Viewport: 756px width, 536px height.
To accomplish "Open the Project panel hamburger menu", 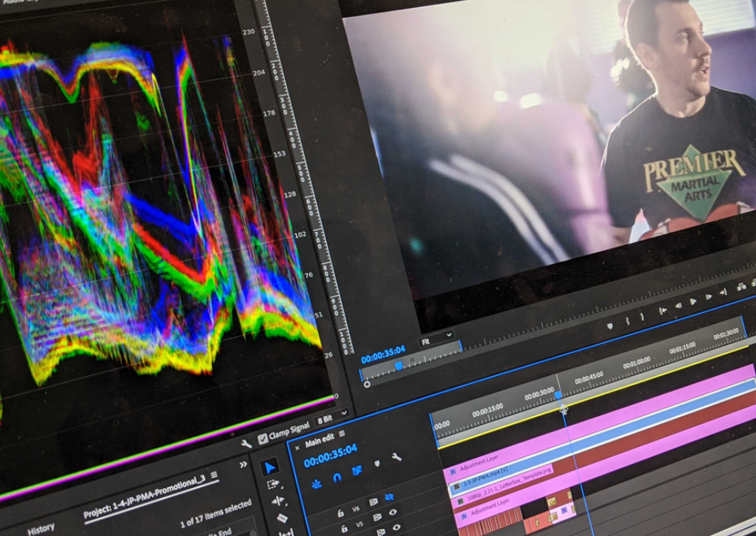I will point(213,476).
